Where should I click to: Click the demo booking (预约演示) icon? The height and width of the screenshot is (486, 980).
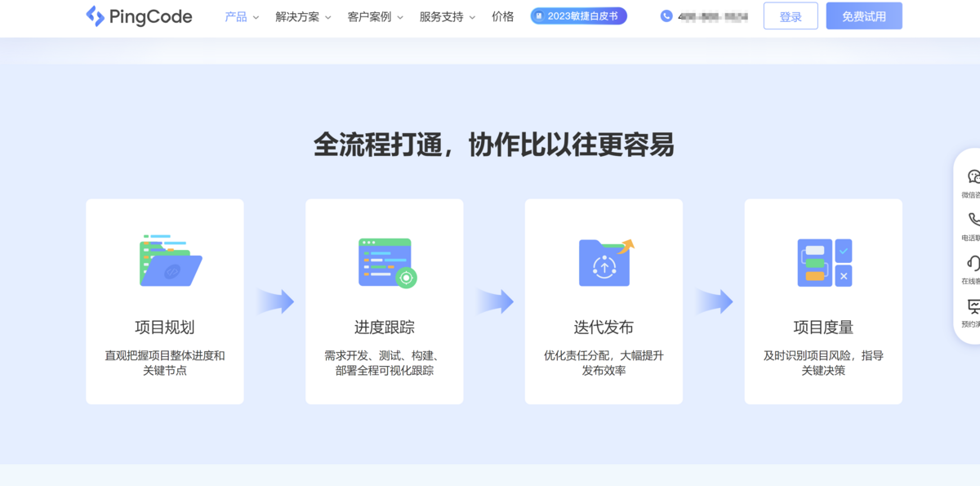click(x=973, y=305)
